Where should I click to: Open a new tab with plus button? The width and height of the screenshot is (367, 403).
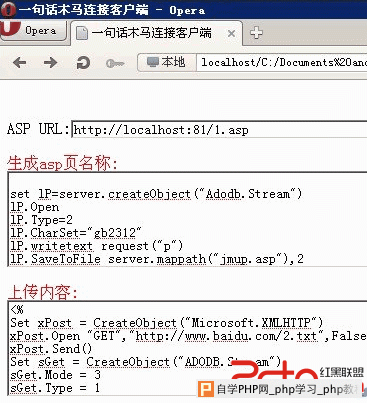256,33
